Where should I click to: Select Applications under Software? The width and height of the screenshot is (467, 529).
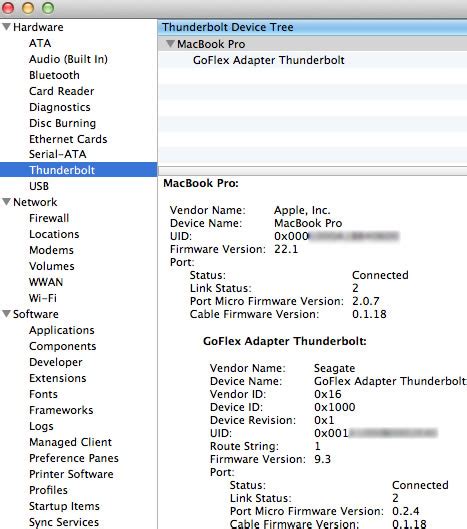[62, 330]
